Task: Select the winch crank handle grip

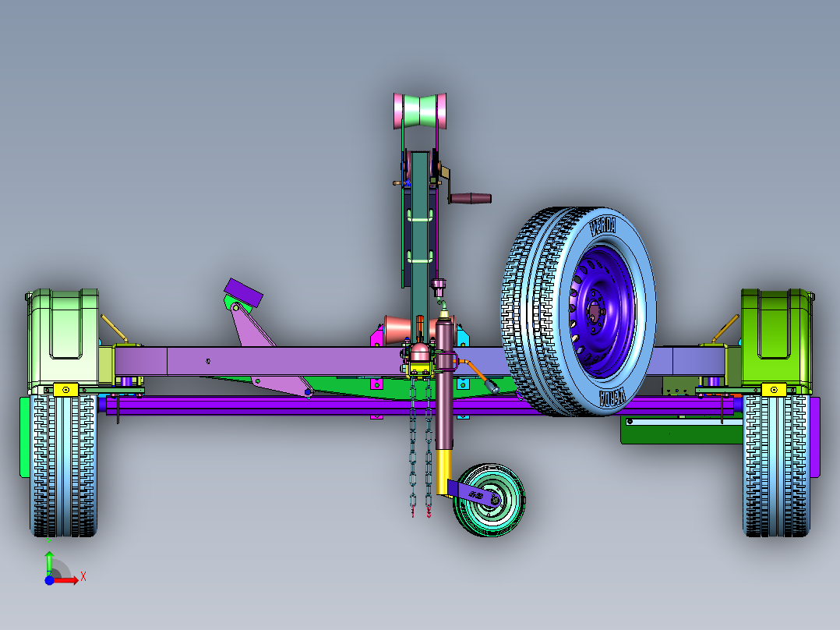Action: (471, 198)
